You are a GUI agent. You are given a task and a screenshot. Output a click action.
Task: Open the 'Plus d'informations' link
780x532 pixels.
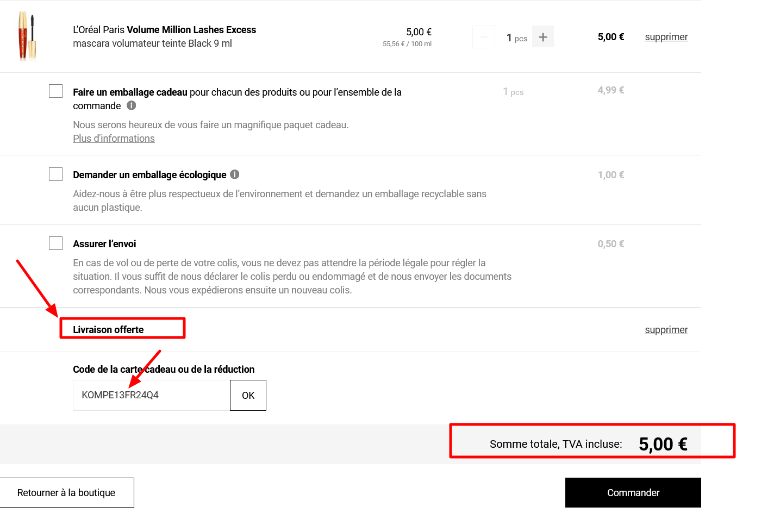coord(114,138)
